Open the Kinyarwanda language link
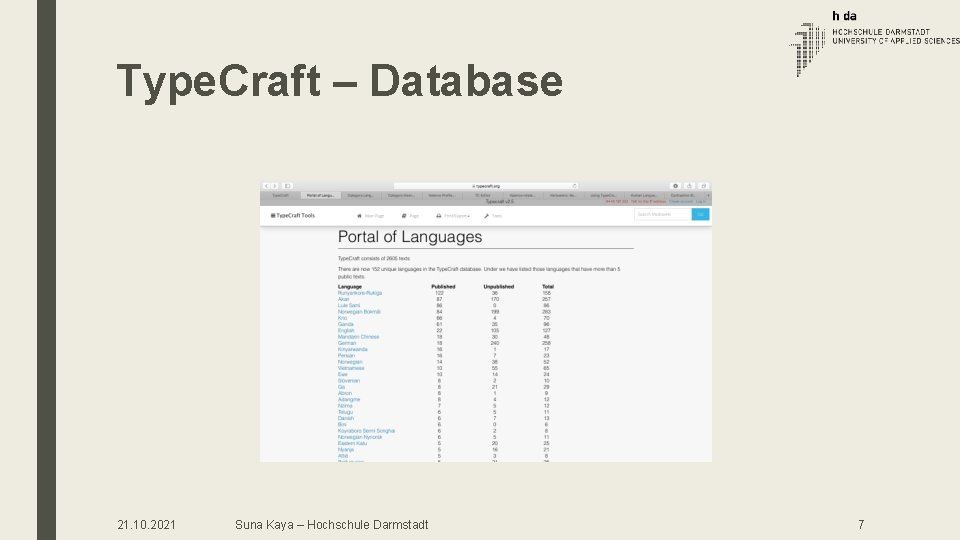 tap(353, 350)
